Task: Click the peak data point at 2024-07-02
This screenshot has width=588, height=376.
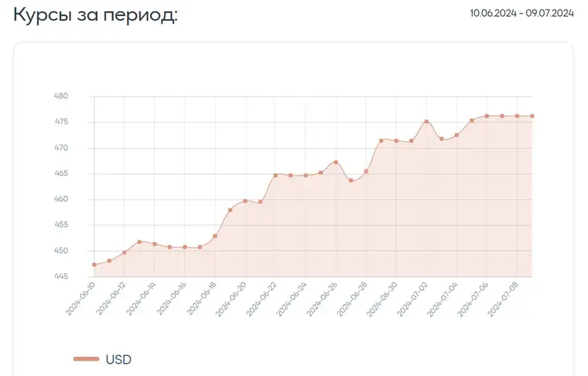Action: pos(426,122)
